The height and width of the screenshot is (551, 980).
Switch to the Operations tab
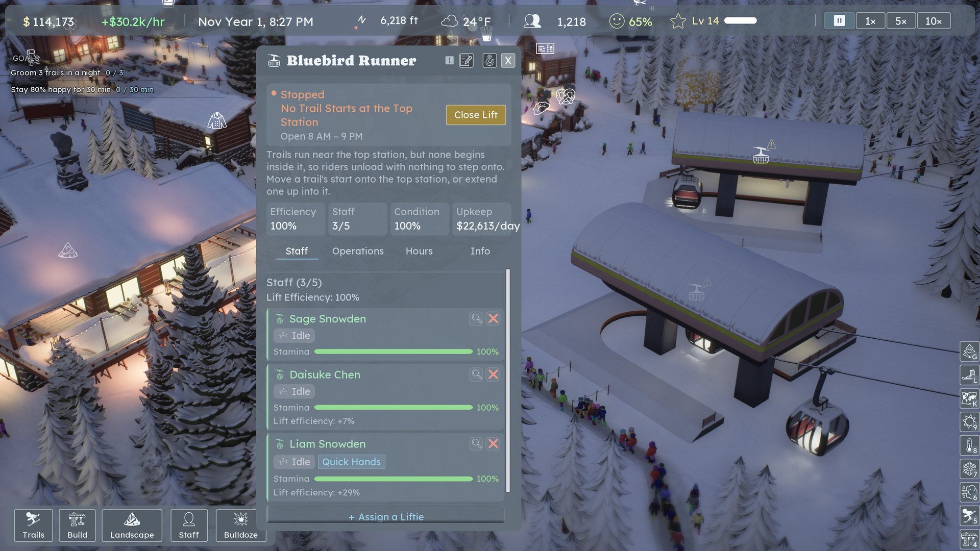358,251
